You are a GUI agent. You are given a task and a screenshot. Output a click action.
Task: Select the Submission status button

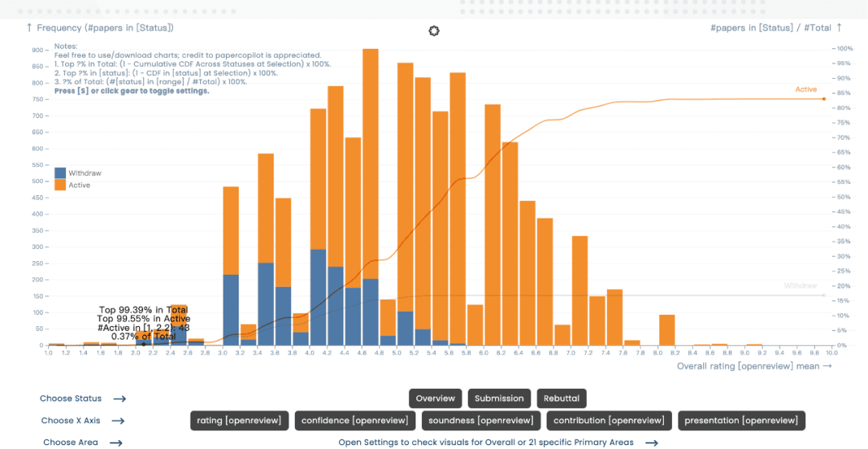coord(499,398)
